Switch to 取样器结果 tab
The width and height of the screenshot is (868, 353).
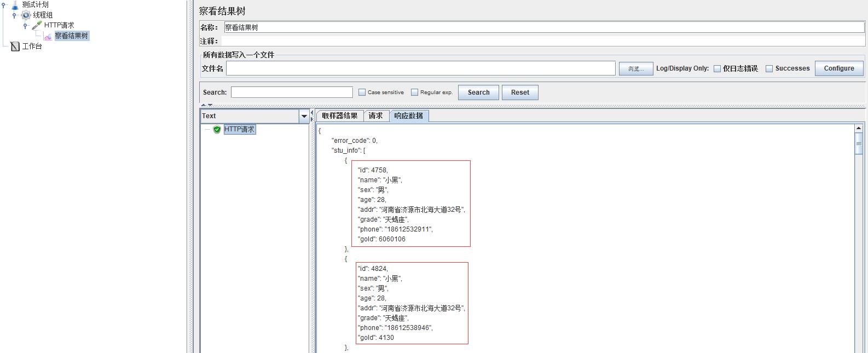coord(339,116)
